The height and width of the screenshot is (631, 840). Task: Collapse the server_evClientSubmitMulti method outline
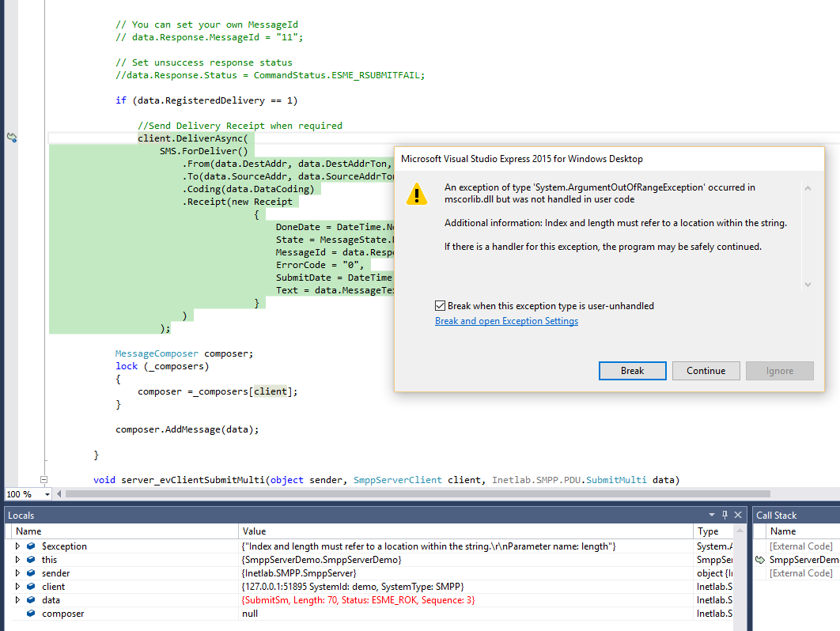[x=44, y=480]
